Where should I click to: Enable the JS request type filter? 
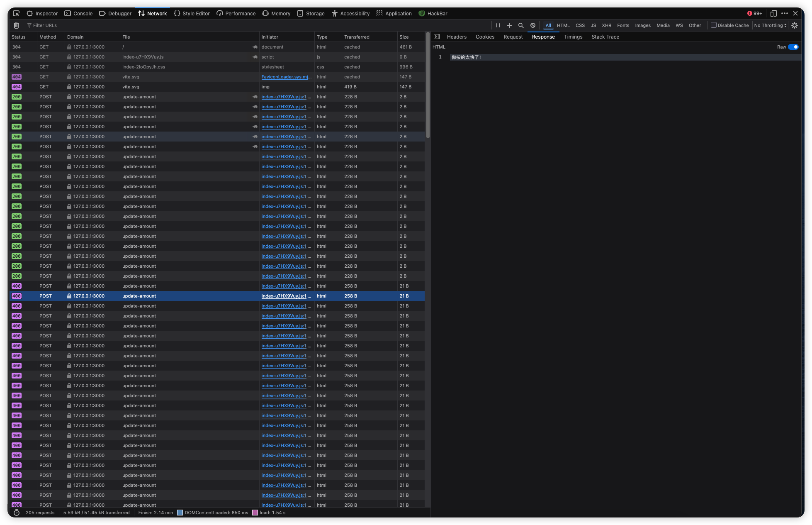(593, 25)
